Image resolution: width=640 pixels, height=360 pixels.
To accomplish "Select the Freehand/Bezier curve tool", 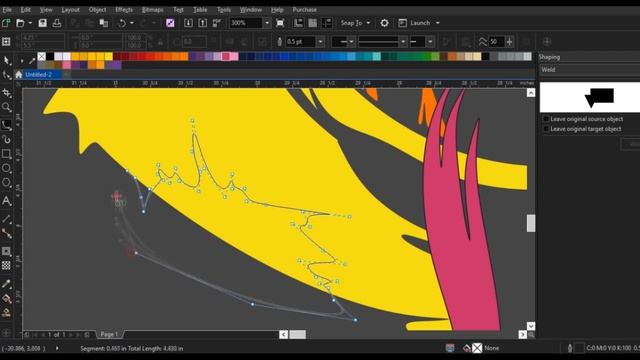I will pyautogui.click(x=6, y=125).
